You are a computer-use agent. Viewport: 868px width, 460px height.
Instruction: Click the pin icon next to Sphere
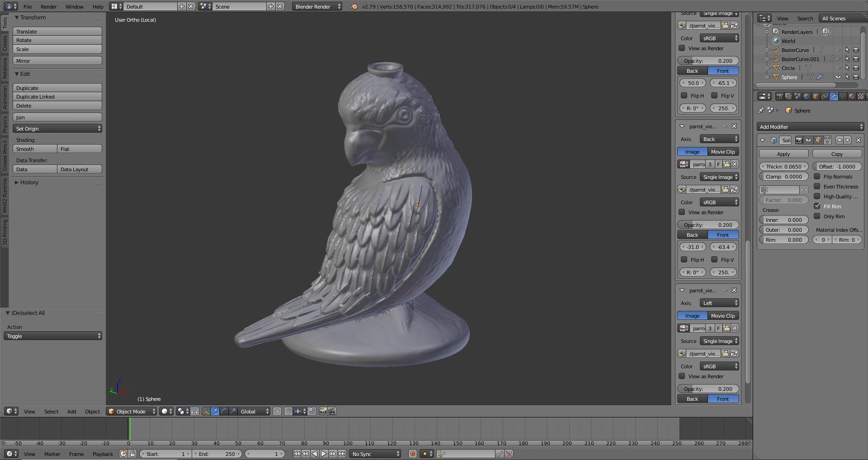pos(761,110)
